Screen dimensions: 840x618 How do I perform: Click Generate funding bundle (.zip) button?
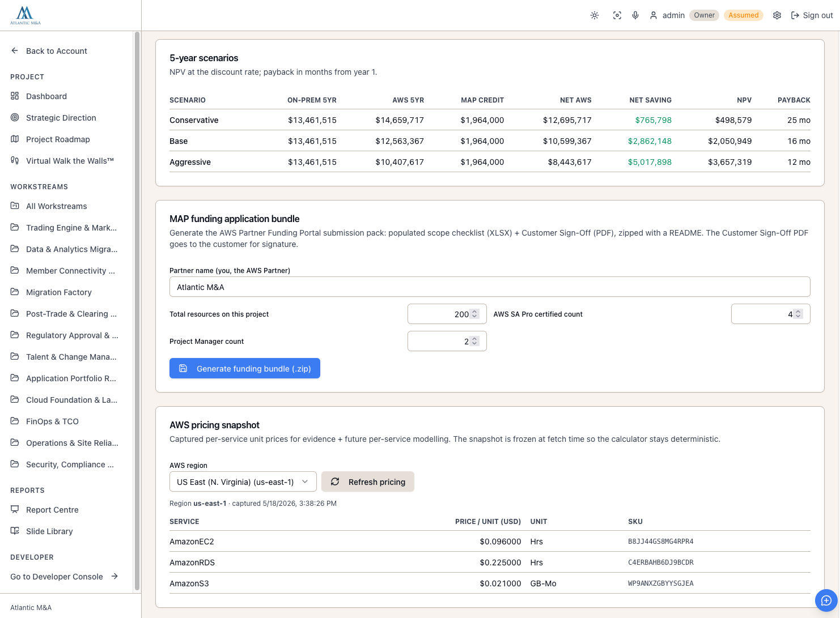[245, 368]
